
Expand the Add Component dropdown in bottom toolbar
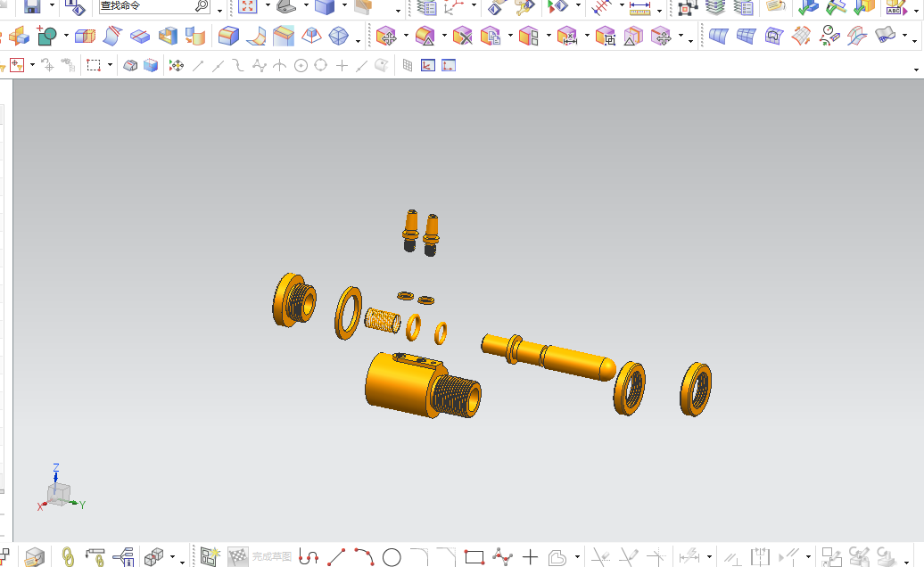[173, 556]
